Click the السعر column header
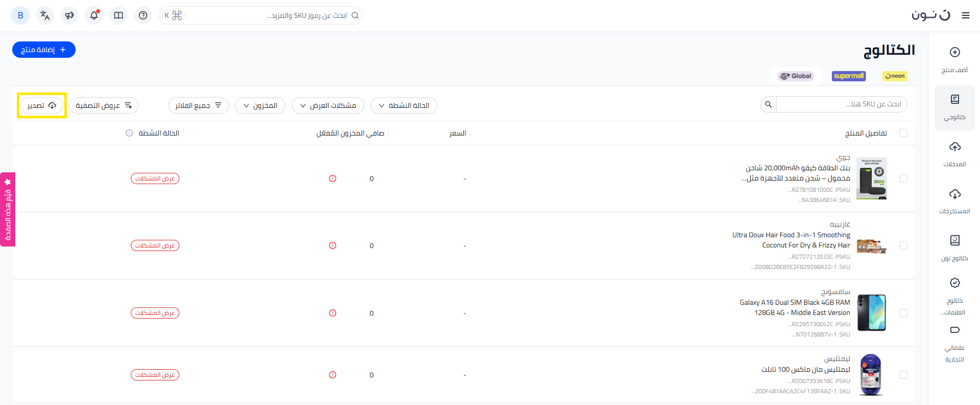The image size is (980, 405). (458, 133)
